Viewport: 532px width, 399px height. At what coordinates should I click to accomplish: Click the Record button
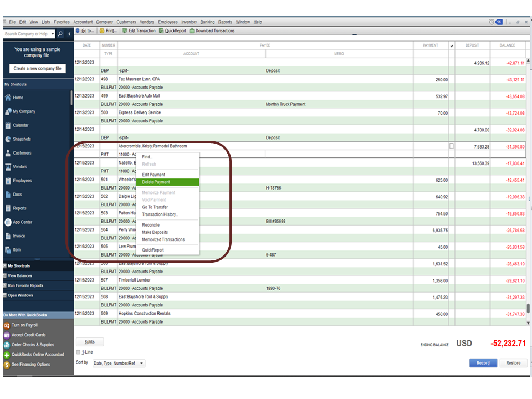tap(483, 363)
